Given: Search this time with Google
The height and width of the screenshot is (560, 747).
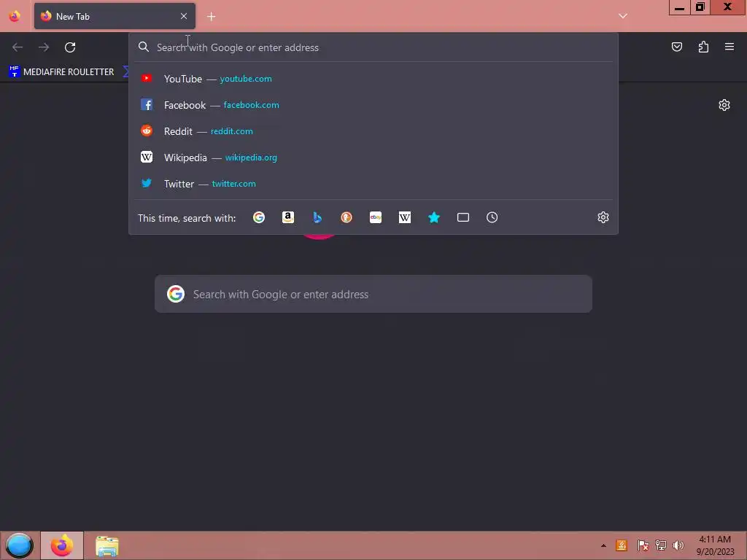Looking at the screenshot, I should [x=259, y=217].
